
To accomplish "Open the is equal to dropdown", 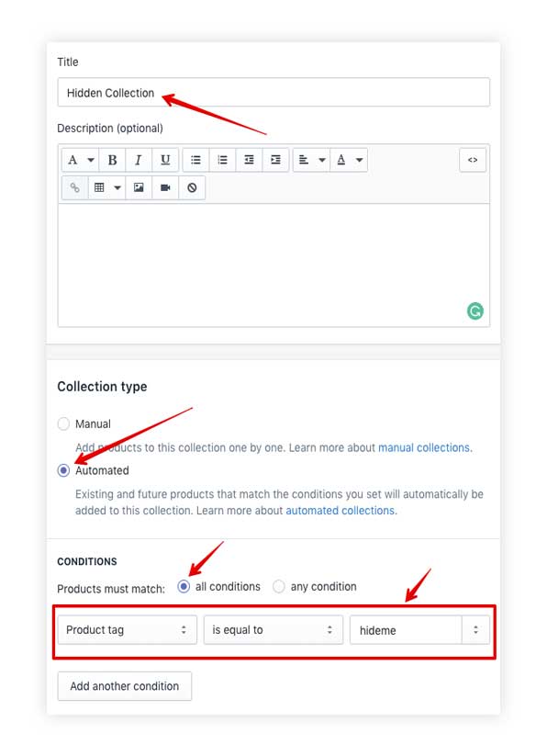I will point(273,629).
